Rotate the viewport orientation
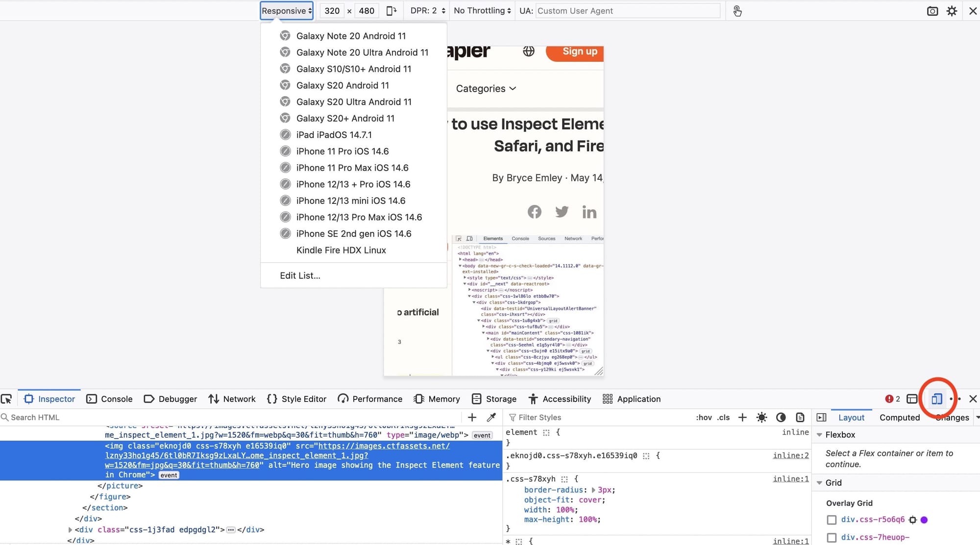Viewport: 980px width, 545px height. (391, 10)
